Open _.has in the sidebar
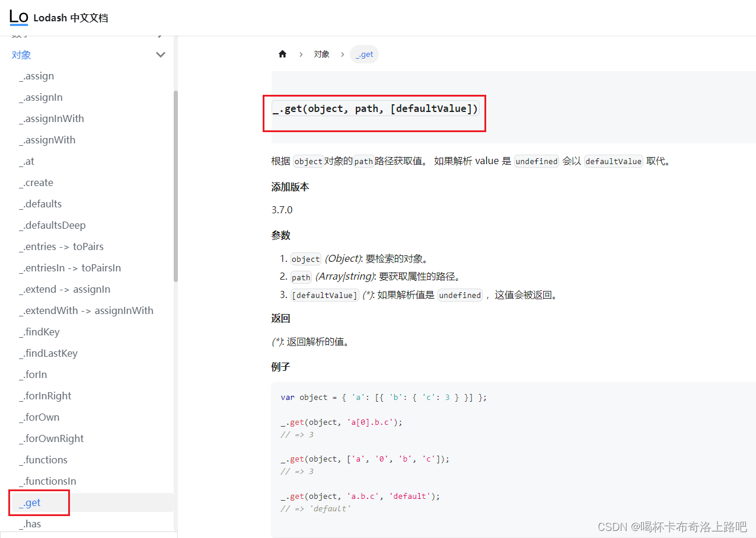Viewport: 756px width, 538px height. 30,524
